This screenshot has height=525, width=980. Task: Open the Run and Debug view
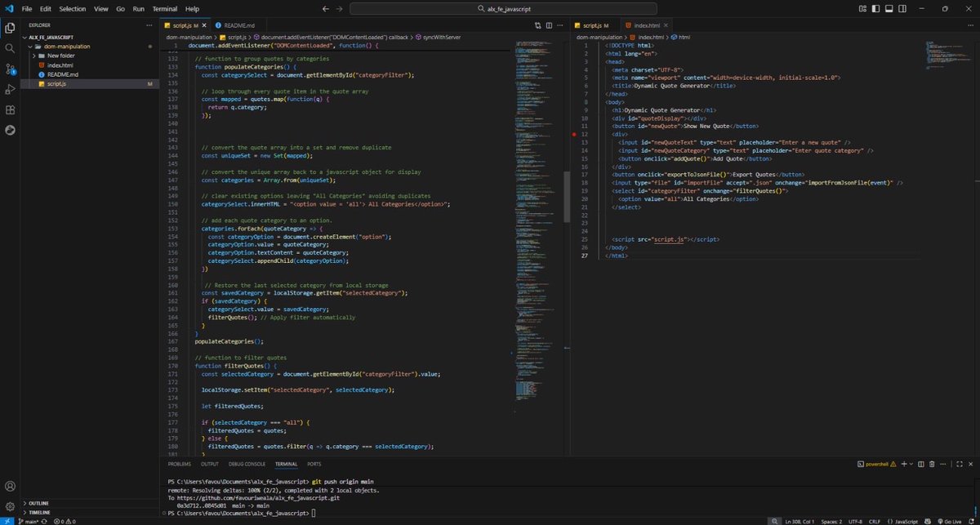click(10, 89)
